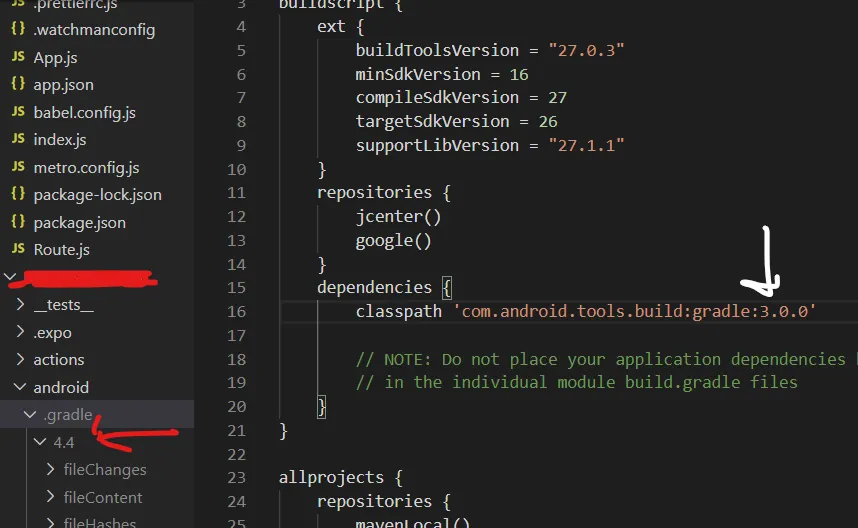Viewport: 858px width, 528px height.
Task: Collapse the redacted project root folder
Action: [10, 277]
